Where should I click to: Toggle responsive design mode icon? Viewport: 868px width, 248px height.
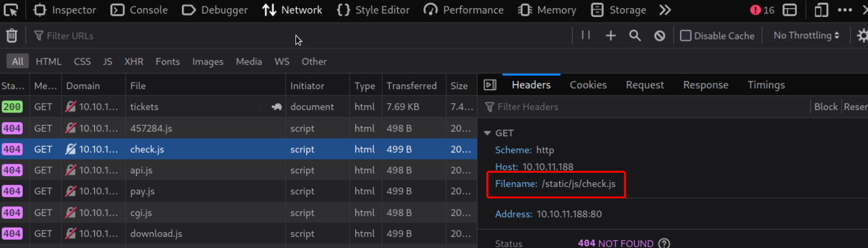[821, 10]
